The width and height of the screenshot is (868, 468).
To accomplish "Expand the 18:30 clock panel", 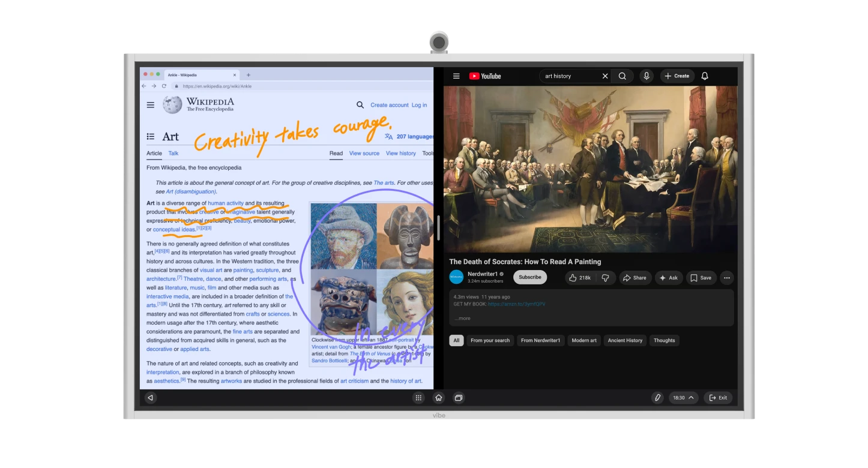I will click(684, 398).
